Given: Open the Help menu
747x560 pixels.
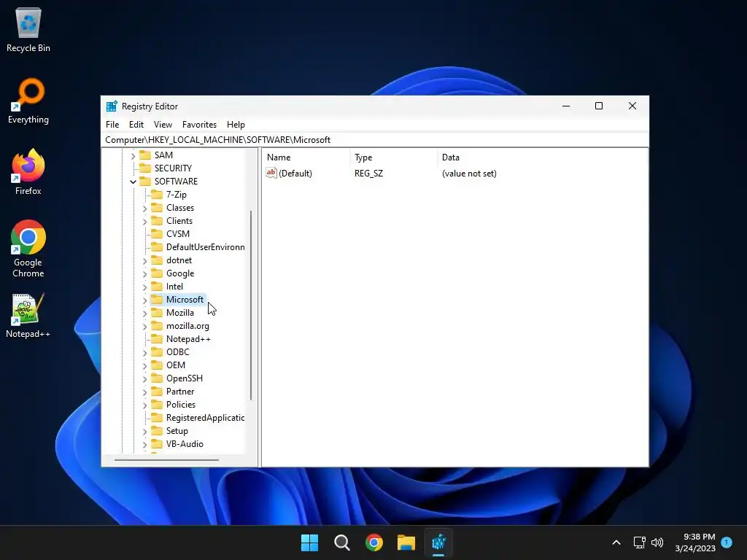Looking at the screenshot, I should (236, 124).
